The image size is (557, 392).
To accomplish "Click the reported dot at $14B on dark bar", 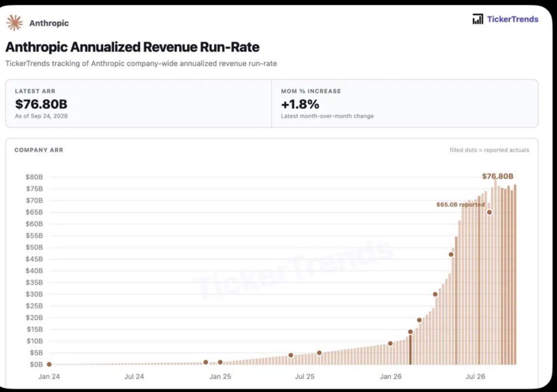I will (x=410, y=332).
